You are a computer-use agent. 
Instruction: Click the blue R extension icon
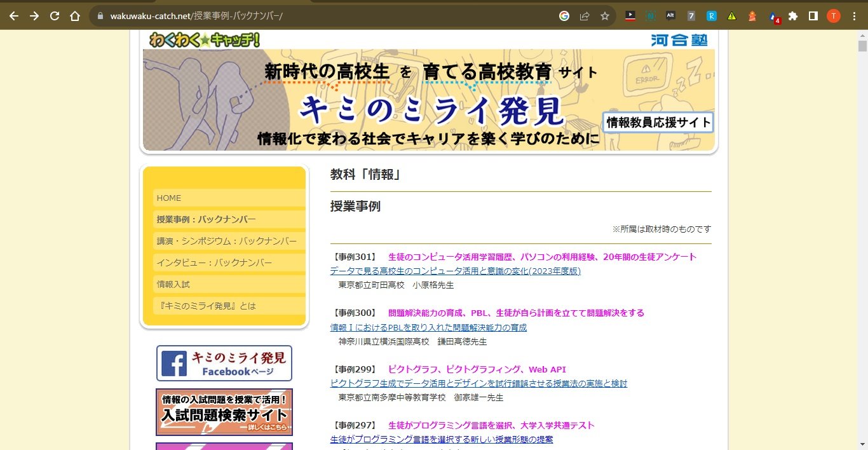[711, 15]
